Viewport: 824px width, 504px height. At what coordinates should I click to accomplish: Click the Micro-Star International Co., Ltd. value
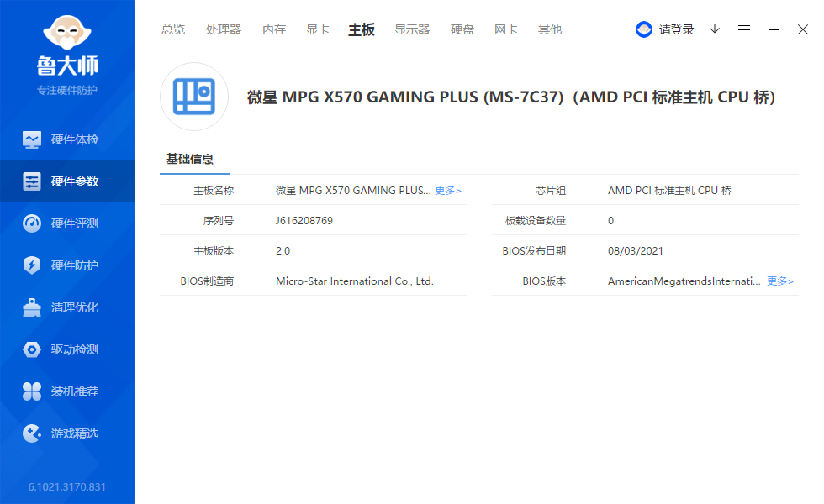[x=355, y=281]
